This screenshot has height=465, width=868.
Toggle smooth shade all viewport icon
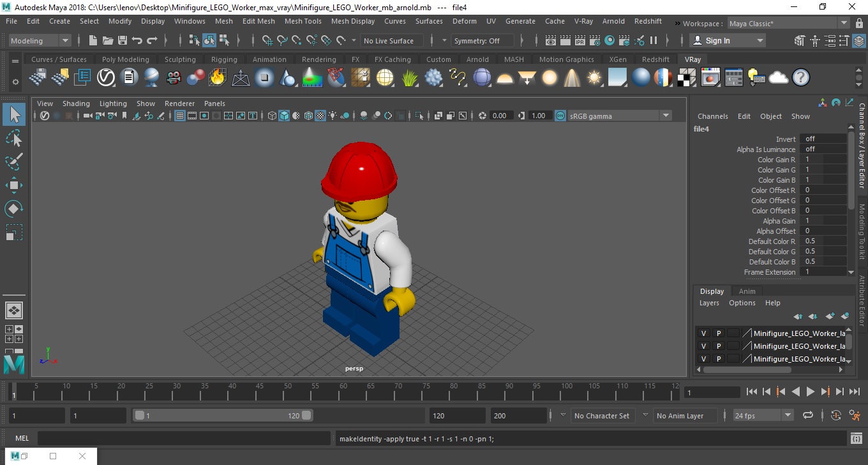pyautogui.click(x=285, y=116)
